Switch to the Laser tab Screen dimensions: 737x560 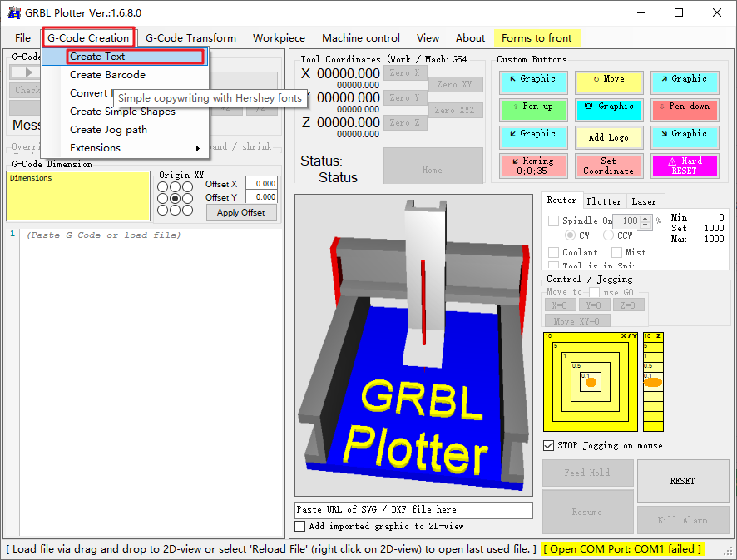pyautogui.click(x=643, y=201)
